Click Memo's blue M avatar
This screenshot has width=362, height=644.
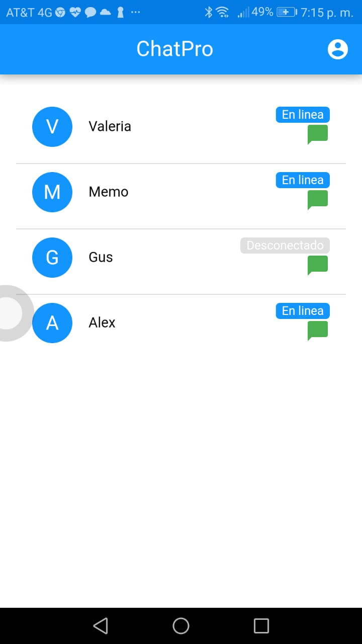(52, 192)
